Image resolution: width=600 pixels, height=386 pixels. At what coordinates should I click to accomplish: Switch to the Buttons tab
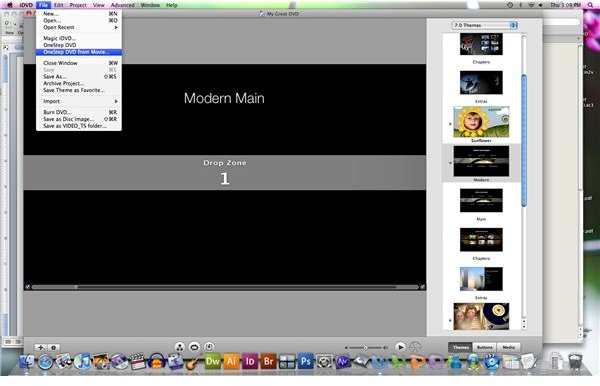pos(484,347)
